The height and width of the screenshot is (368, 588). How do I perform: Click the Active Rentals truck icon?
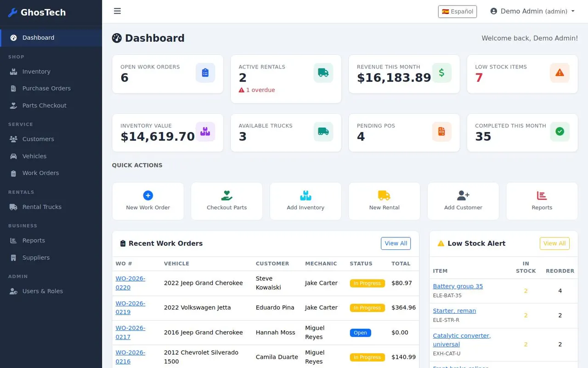click(323, 73)
